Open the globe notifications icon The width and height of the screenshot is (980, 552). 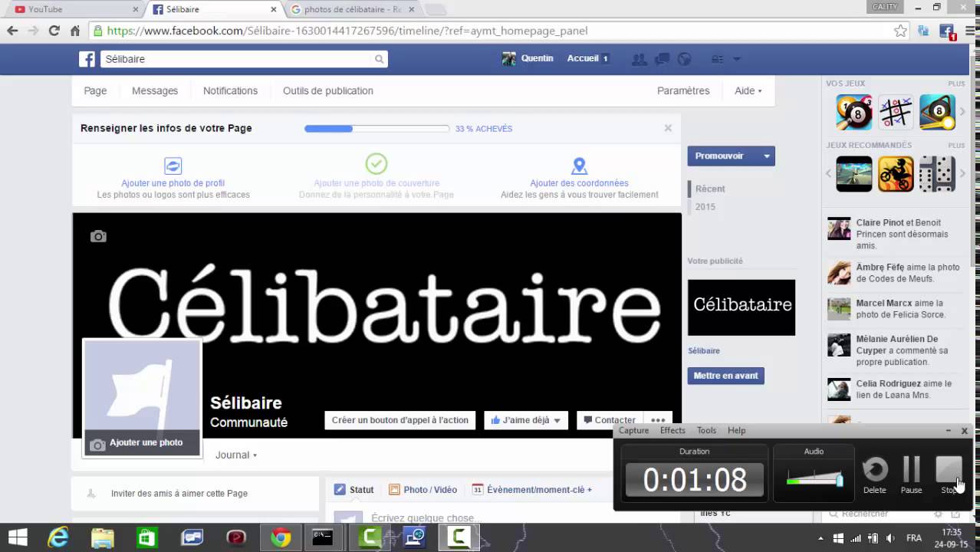[x=685, y=59]
